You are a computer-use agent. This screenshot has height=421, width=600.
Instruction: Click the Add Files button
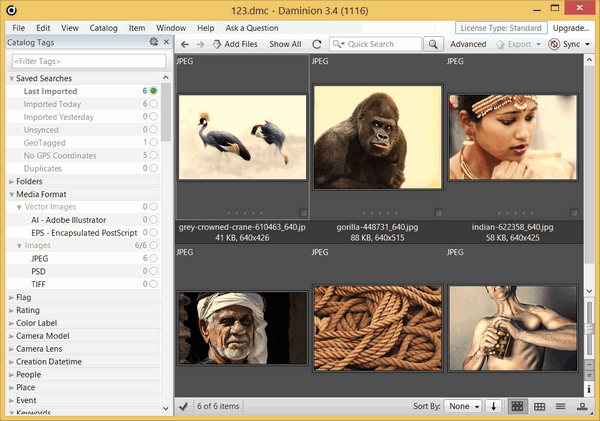coord(235,44)
